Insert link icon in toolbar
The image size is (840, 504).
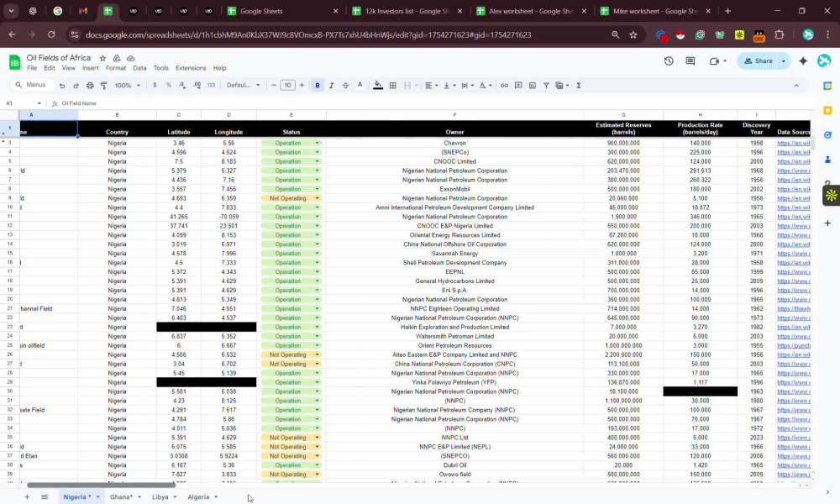504,85
